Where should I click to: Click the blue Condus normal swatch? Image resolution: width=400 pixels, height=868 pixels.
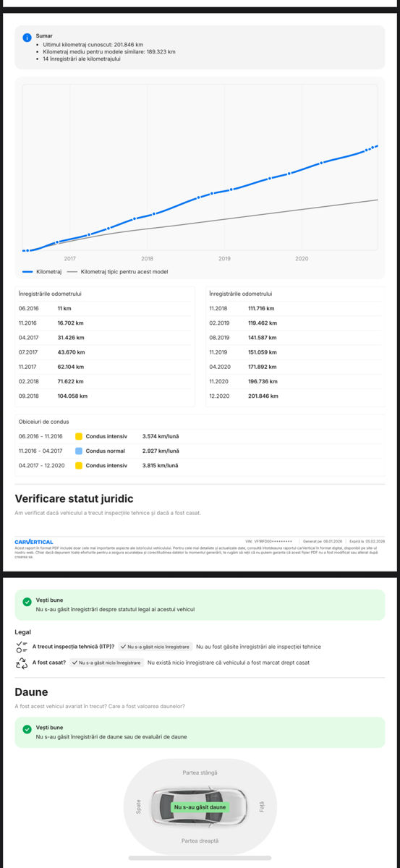[79, 451]
